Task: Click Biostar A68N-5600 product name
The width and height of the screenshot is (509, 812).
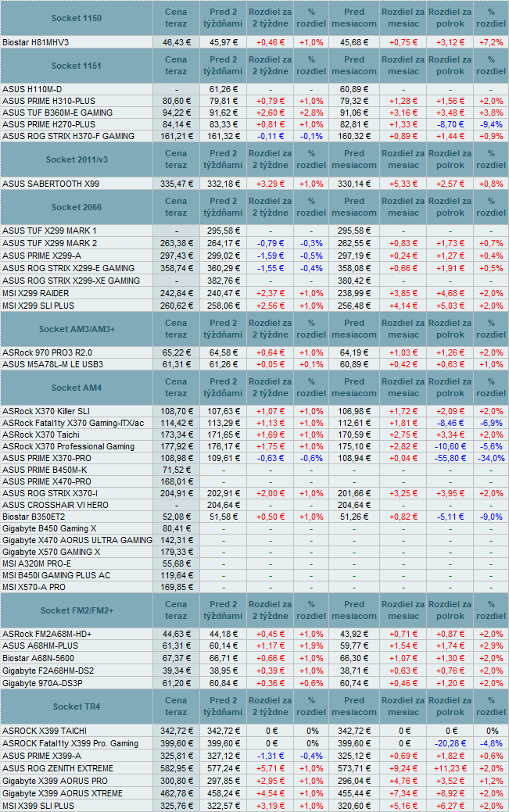Action: tap(38, 658)
